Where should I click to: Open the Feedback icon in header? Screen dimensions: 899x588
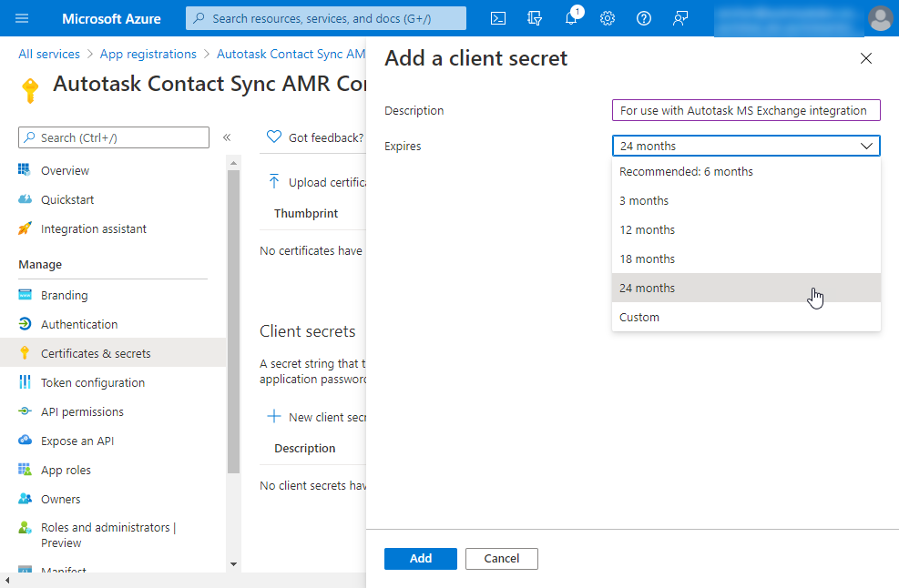[680, 18]
